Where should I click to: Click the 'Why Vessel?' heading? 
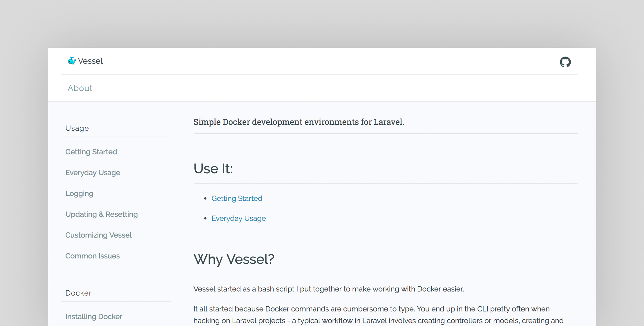[x=234, y=259]
